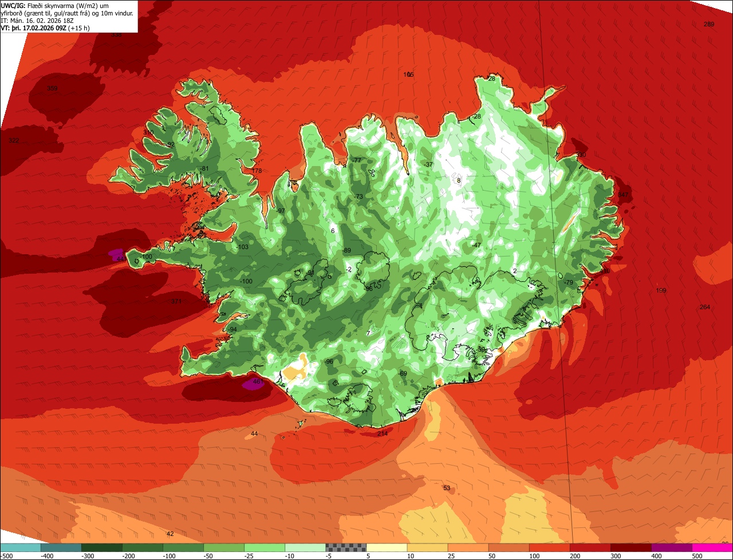Click the checkered legend swatch between -5 and 5
The width and height of the screenshot is (733, 560).
[x=345, y=547]
